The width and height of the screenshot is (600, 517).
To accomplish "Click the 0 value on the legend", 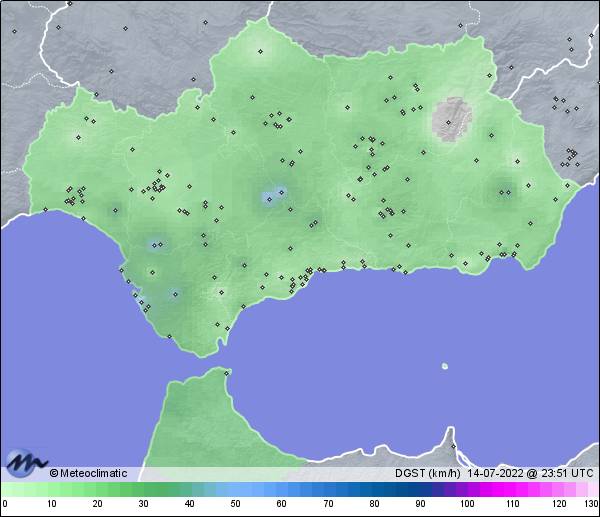I will pos(5,504).
